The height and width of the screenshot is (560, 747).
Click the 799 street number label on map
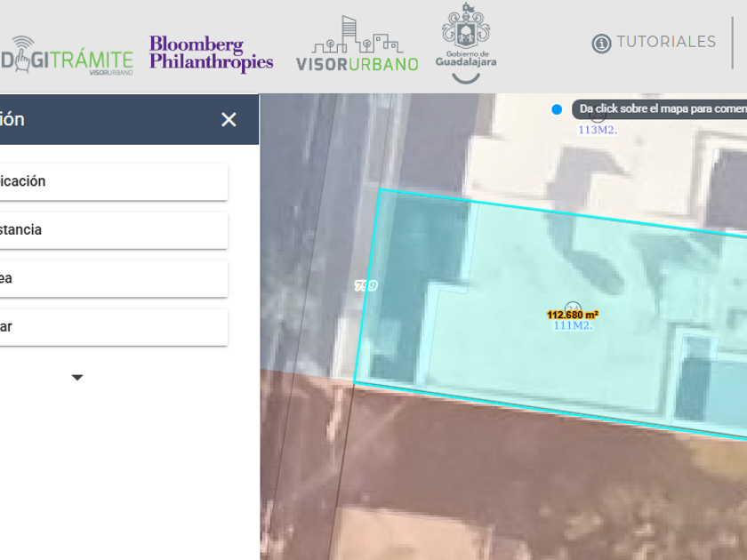point(365,285)
